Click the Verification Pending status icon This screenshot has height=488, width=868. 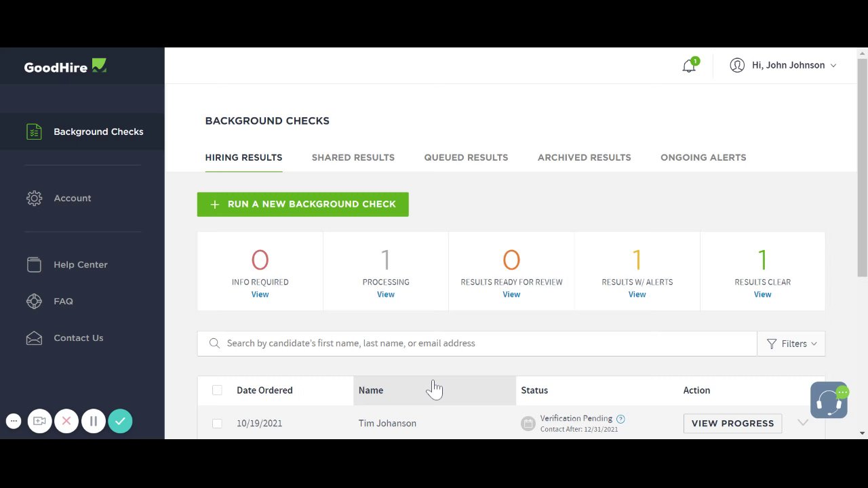coord(528,424)
